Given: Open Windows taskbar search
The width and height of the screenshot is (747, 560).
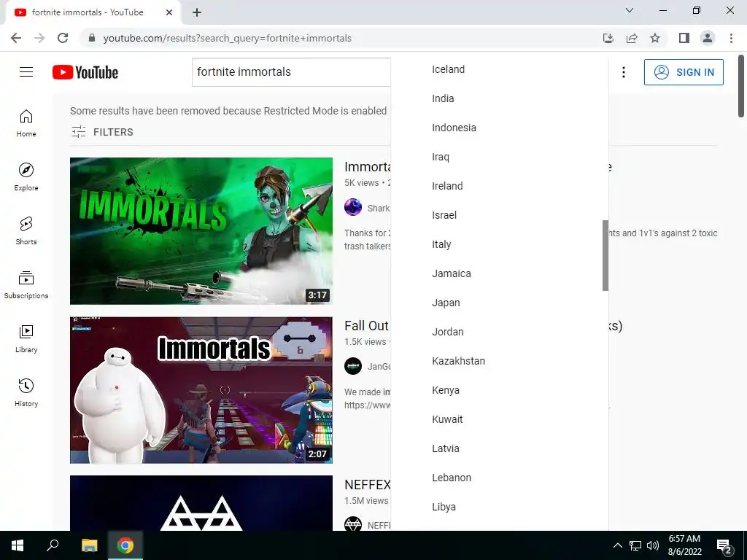Looking at the screenshot, I should [53, 545].
